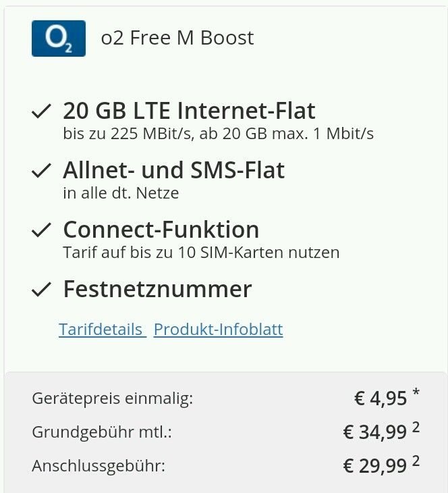Screen dimensions: 448x493
Task: Click the Grundgebühr mtl. label
Action: point(102,432)
